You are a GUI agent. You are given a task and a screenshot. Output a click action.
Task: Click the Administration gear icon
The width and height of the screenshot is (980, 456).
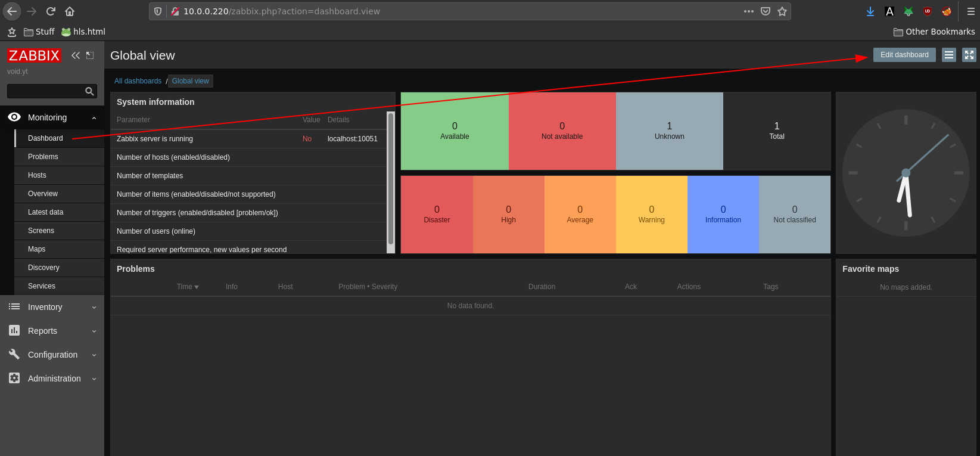click(x=14, y=378)
